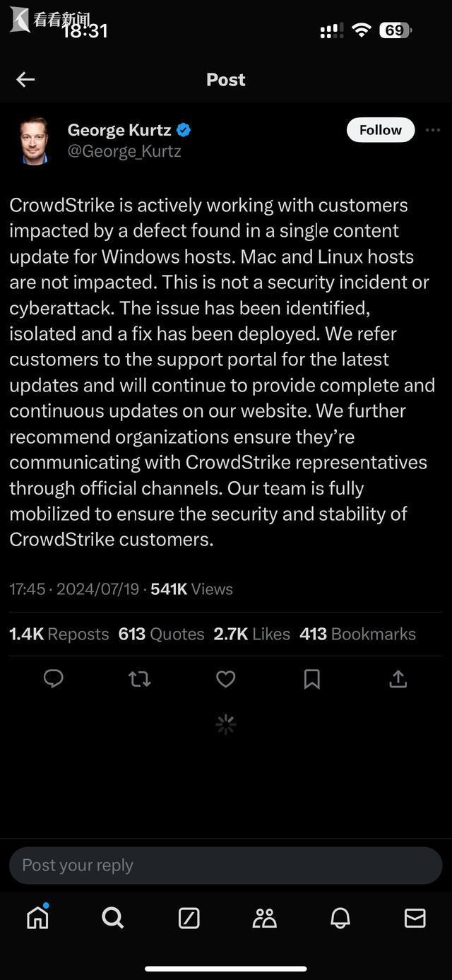The image size is (452, 980).
Task: Open the Home tab
Action: point(37,916)
